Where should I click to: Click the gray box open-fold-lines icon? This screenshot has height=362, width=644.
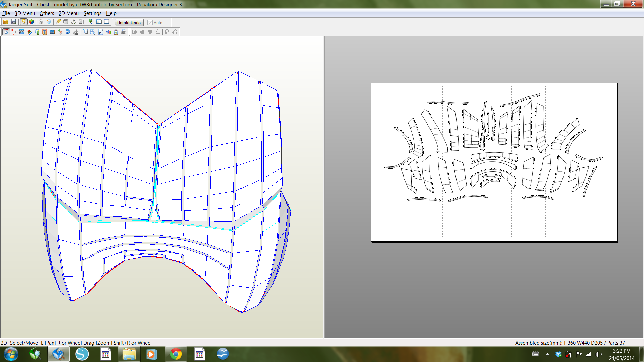[x=41, y=22]
